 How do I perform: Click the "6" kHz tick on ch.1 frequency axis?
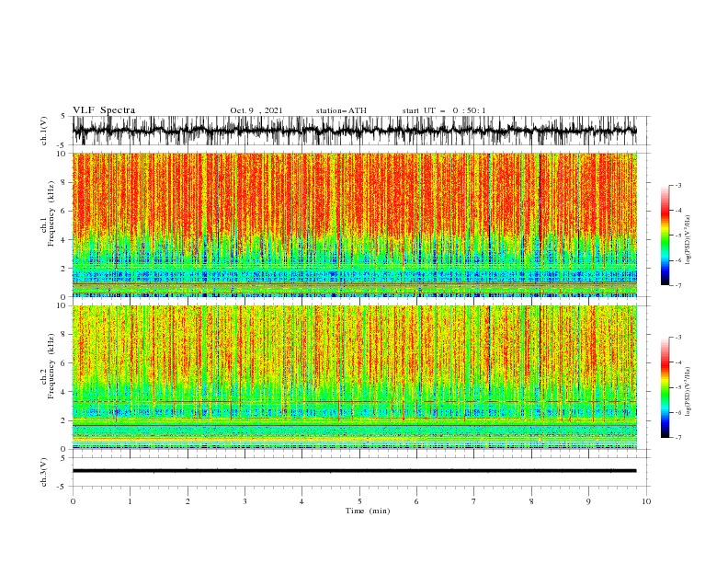click(64, 211)
